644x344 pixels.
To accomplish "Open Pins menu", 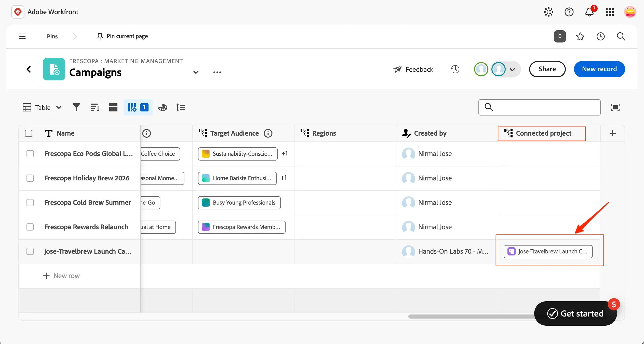I will pyautogui.click(x=52, y=36).
